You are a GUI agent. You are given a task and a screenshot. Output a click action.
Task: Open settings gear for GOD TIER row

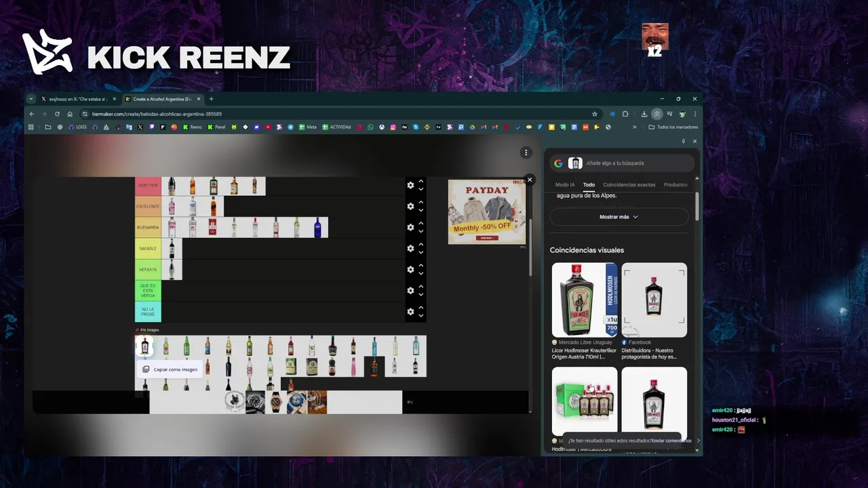click(410, 185)
